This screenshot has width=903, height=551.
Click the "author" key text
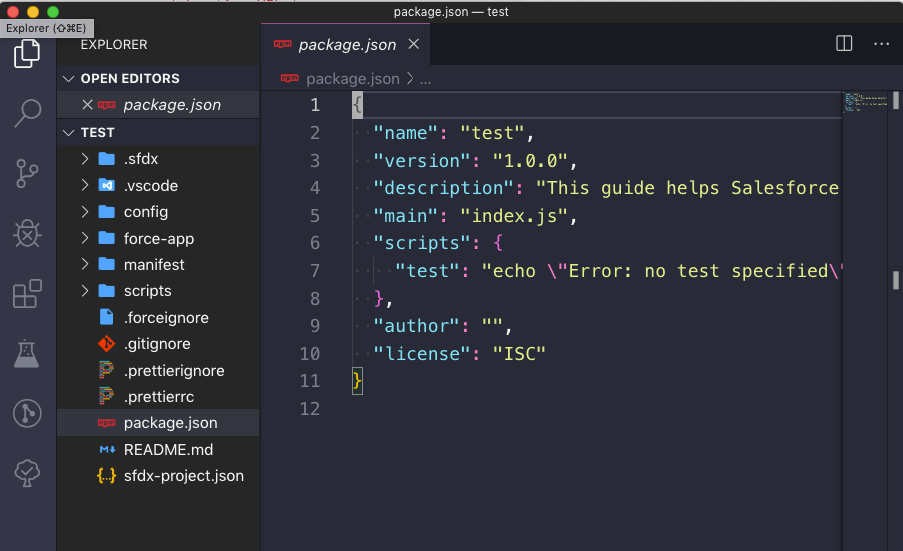pyautogui.click(x=416, y=325)
